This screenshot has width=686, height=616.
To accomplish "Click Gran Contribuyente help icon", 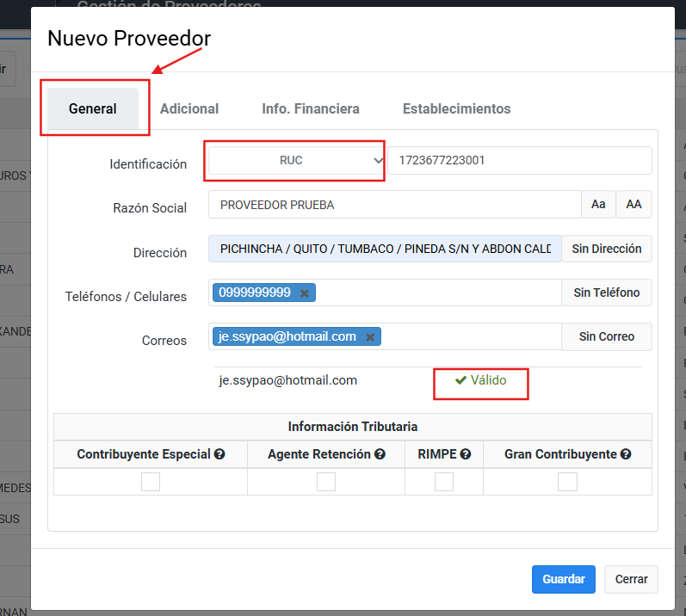I will [626, 454].
